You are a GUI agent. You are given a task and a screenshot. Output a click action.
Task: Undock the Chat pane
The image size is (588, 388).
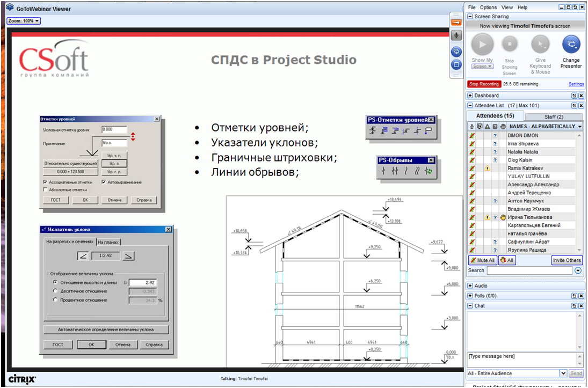tap(574, 306)
